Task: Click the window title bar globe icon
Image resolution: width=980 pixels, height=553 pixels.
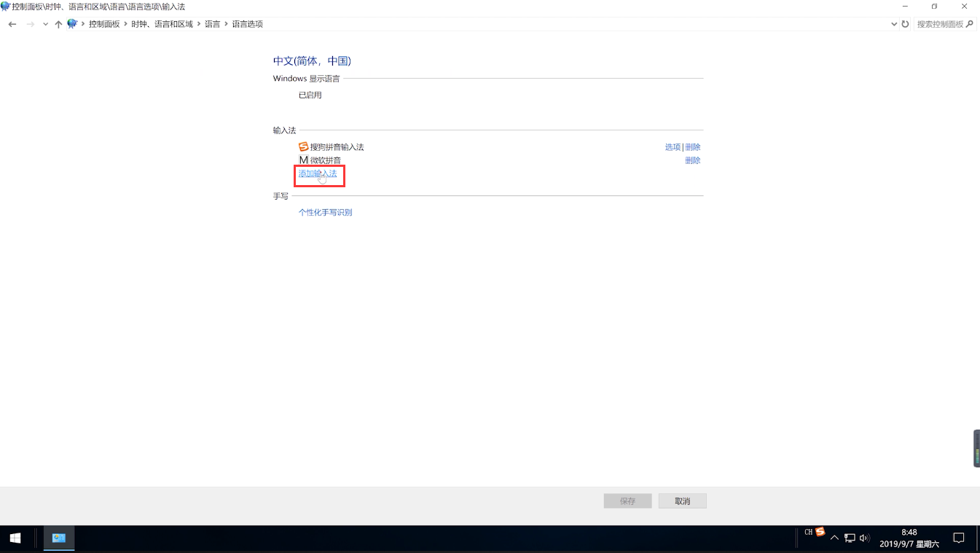Action: point(5,6)
